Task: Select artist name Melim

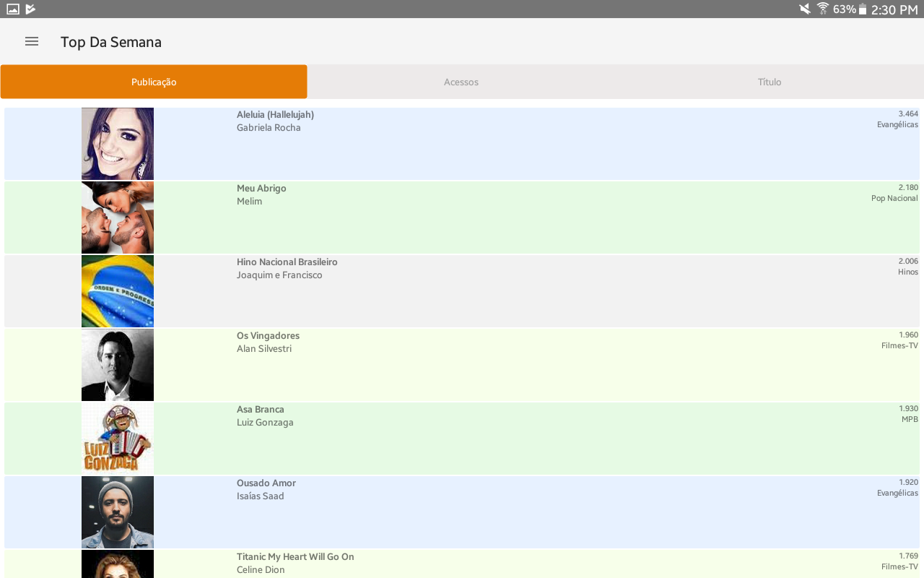Action: 249,202
